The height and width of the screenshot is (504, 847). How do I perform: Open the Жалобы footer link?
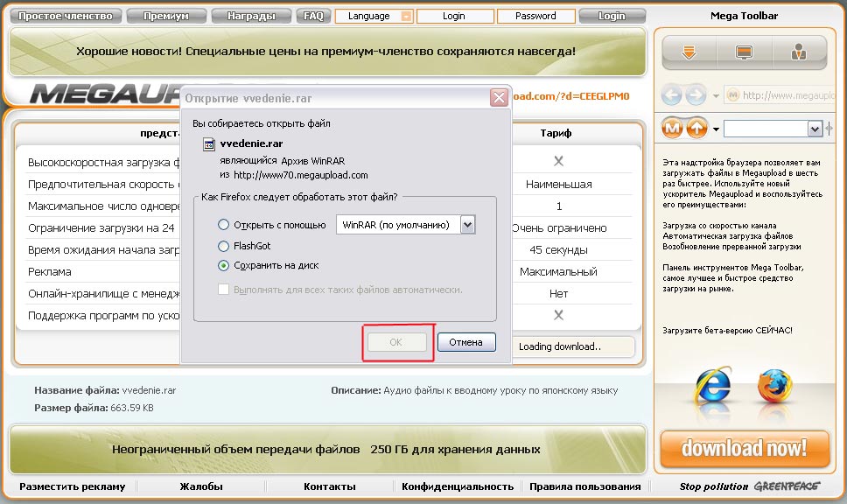pos(201,486)
